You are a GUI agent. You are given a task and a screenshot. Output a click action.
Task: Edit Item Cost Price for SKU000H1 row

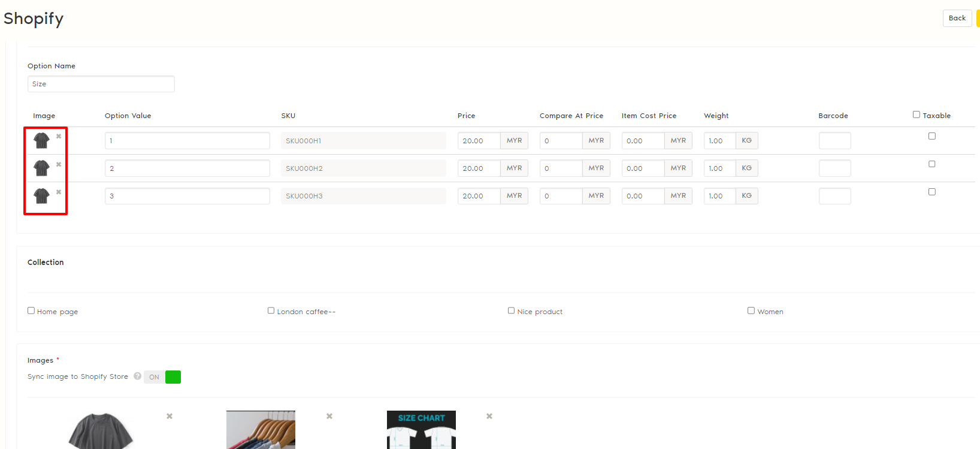click(x=643, y=141)
